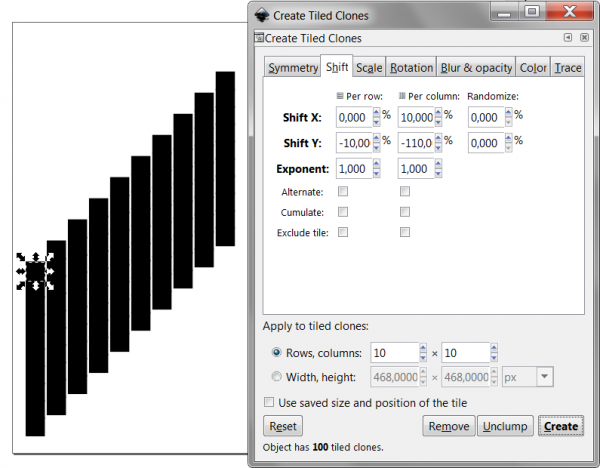This screenshot has height=468, width=600.
Task: Click the Unclump button
Action: (x=505, y=426)
